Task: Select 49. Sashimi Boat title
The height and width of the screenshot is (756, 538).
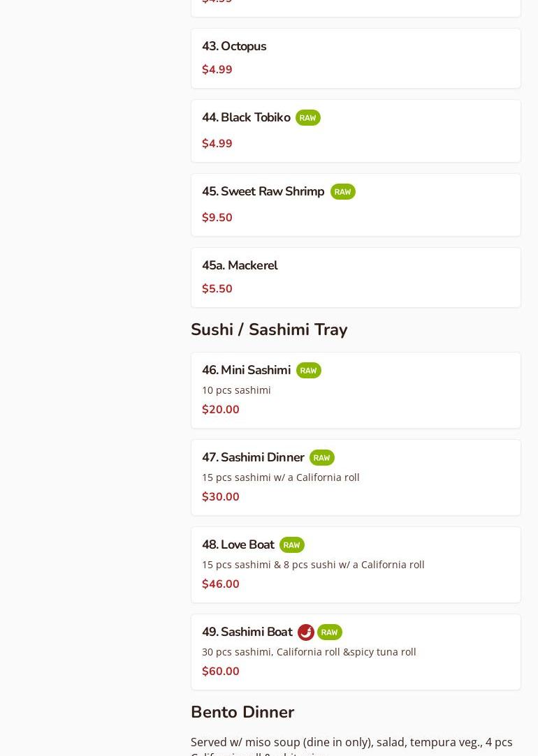Action: (x=247, y=632)
